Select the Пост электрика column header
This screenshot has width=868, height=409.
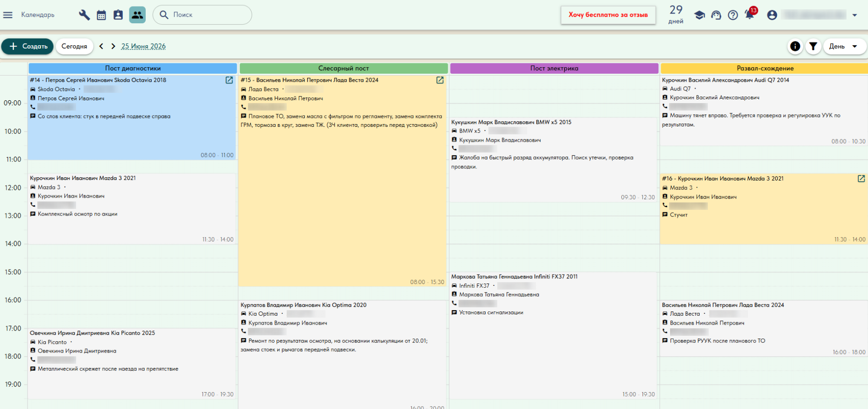pos(554,68)
